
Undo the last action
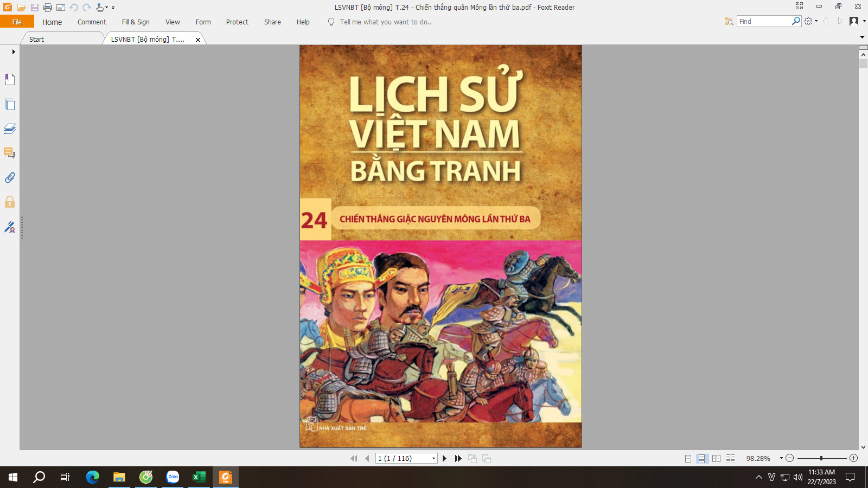click(x=74, y=8)
